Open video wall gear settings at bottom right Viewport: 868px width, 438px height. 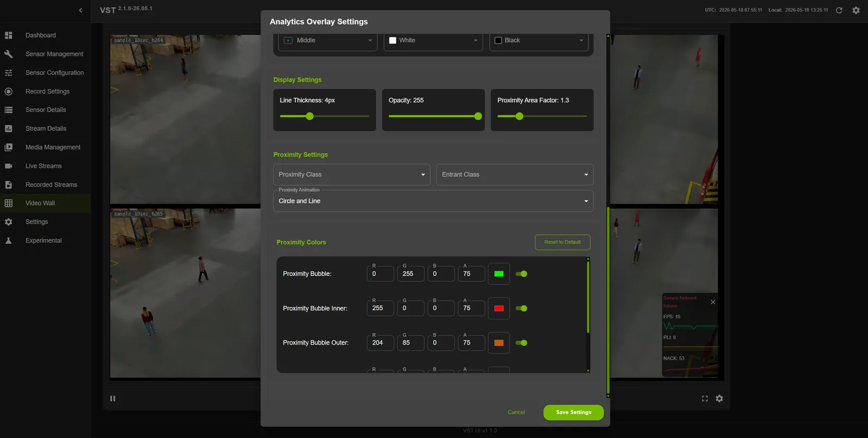719,398
